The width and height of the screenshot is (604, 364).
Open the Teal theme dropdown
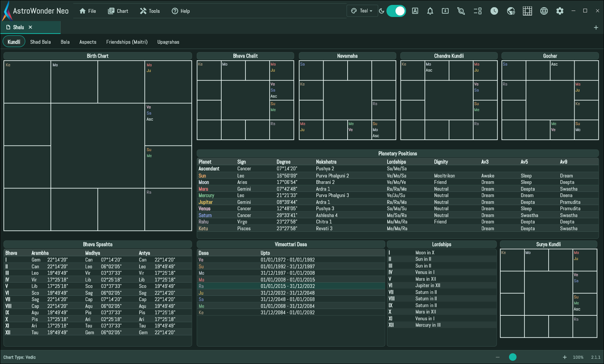click(x=362, y=11)
